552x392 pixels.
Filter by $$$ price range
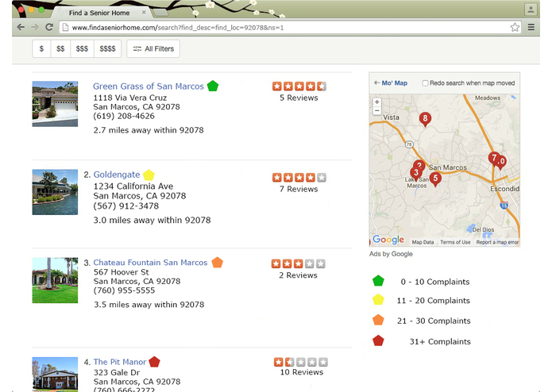point(82,48)
